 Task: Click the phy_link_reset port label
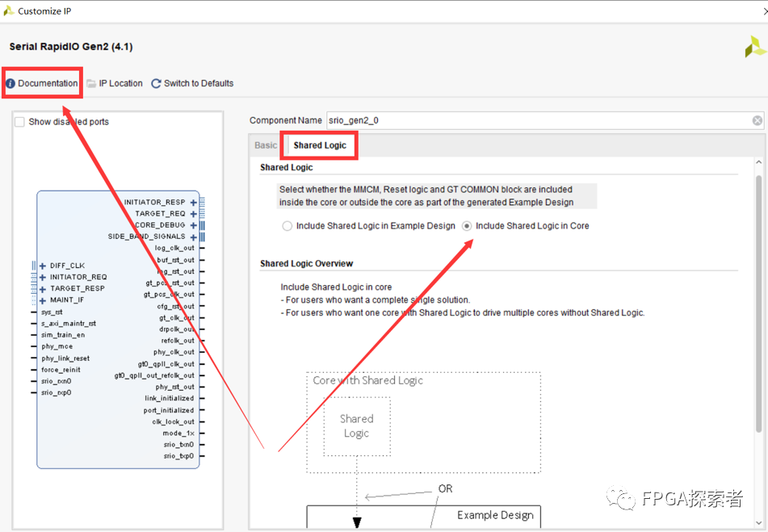click(65, 358)
